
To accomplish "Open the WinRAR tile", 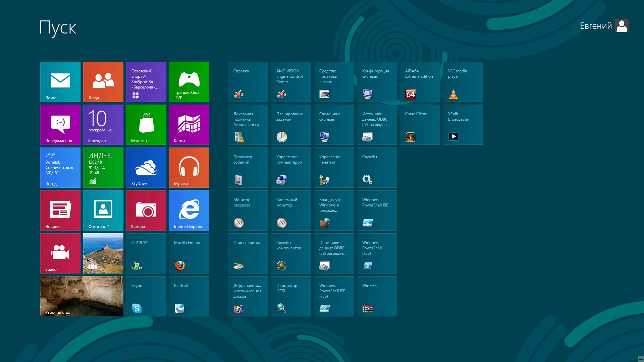I will (x=377, y=296).
